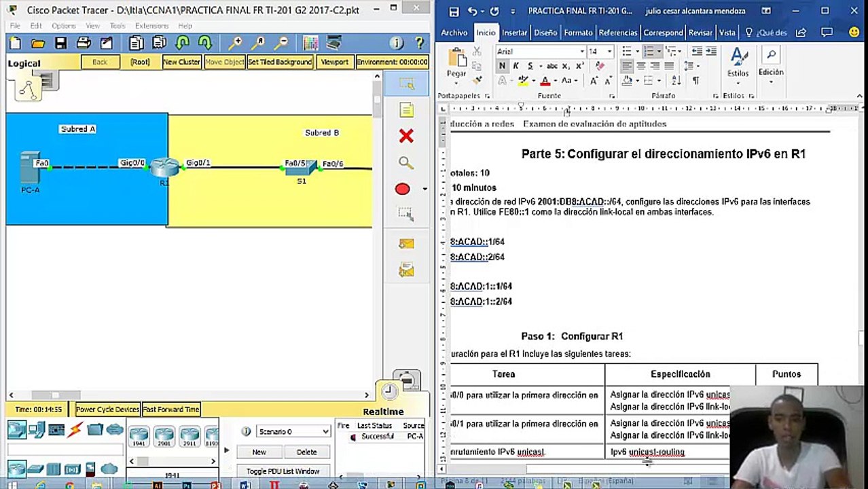Screen dimensions: 868x489
Task: Open the font size 14 dropdown
Action: click(609, 52)
